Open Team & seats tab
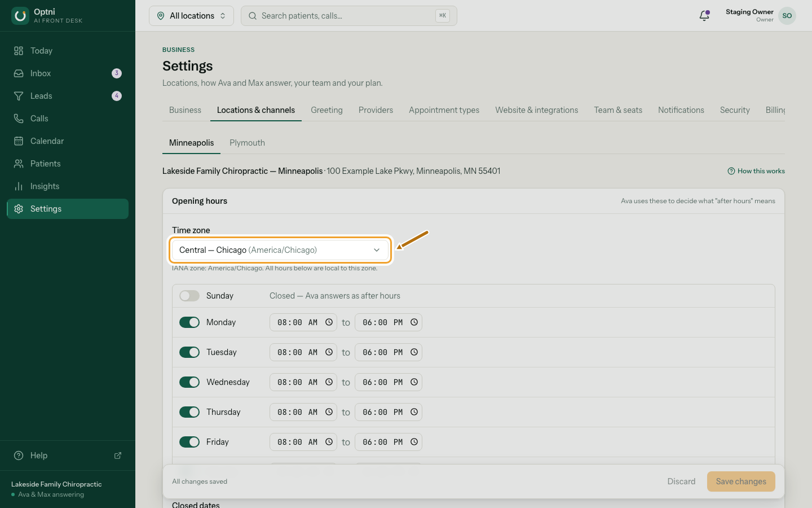812x508 pixels. [x=618, y=110]
